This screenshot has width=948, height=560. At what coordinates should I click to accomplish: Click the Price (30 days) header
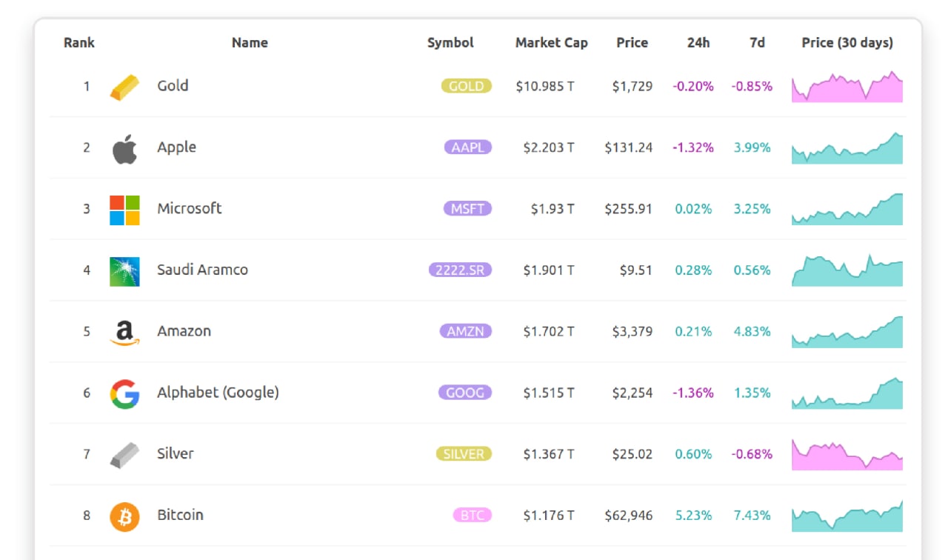point(847,43)
